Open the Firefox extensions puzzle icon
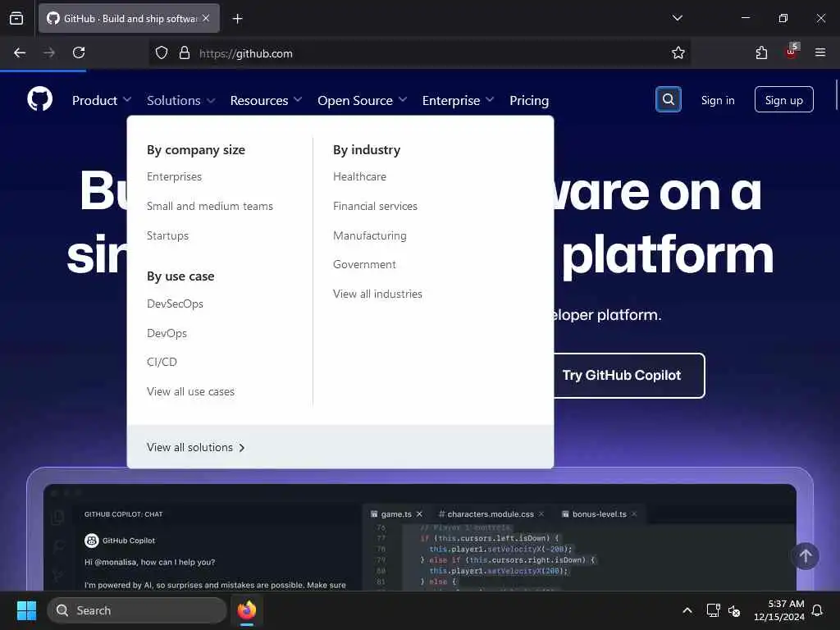Image resolution: width=840 pixels, height=630 pixels. [761, 52]
